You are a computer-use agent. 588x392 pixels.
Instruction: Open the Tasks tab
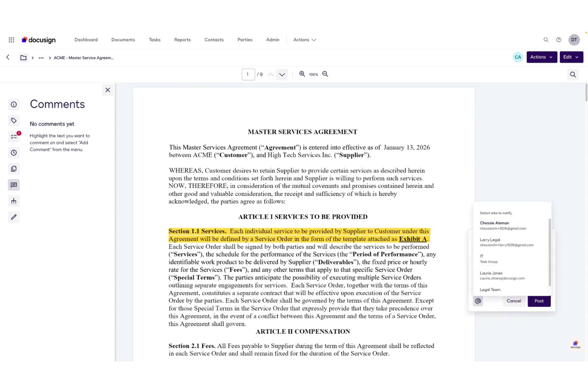[x=155, y=40]
